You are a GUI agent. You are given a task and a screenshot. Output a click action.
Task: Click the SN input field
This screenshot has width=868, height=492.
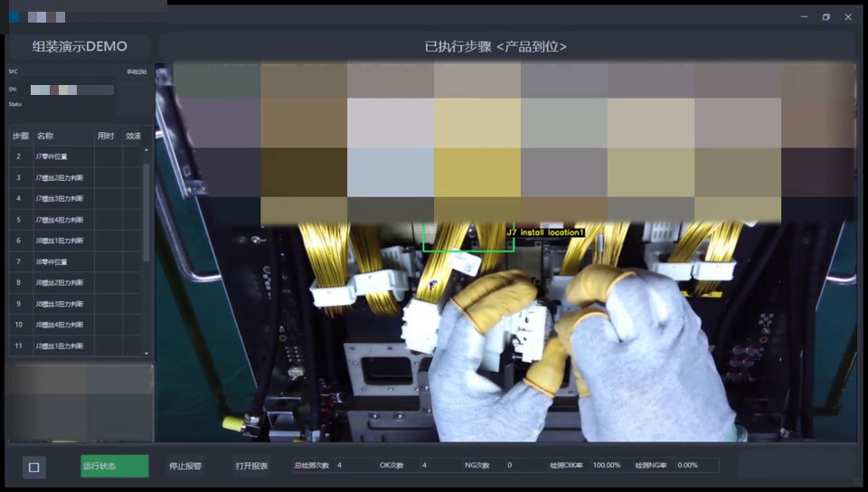click(x=72, y=90)
